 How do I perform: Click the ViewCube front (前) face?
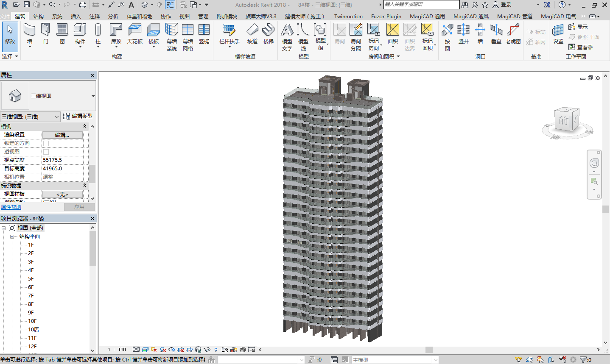(563, 121)
